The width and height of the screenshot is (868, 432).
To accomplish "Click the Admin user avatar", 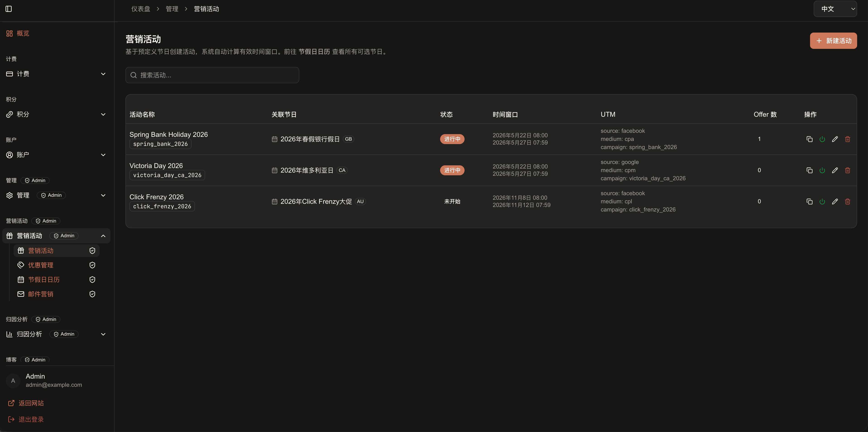I will (13, 380).
